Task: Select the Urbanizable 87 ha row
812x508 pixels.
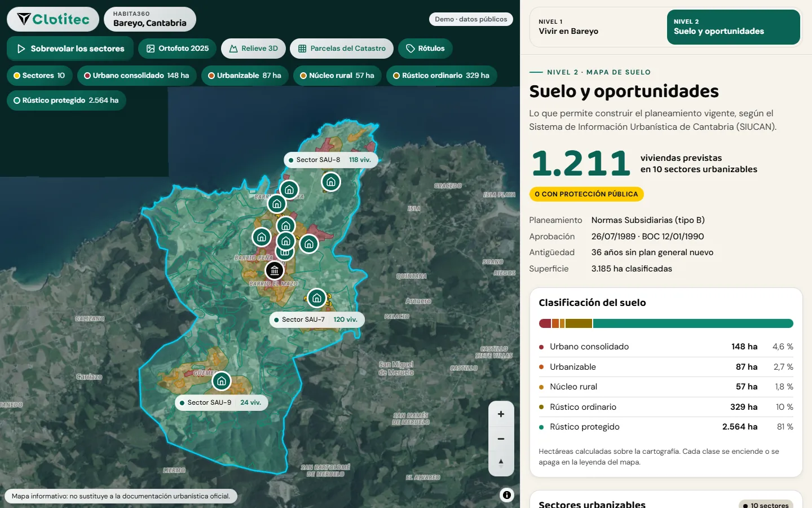Action: (666, 367)
